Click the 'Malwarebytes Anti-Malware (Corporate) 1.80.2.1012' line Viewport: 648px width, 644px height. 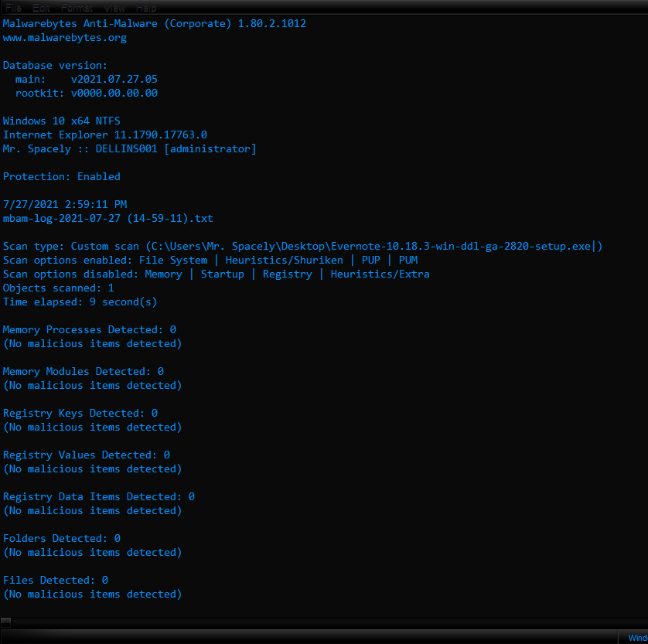tap(154, 23)
